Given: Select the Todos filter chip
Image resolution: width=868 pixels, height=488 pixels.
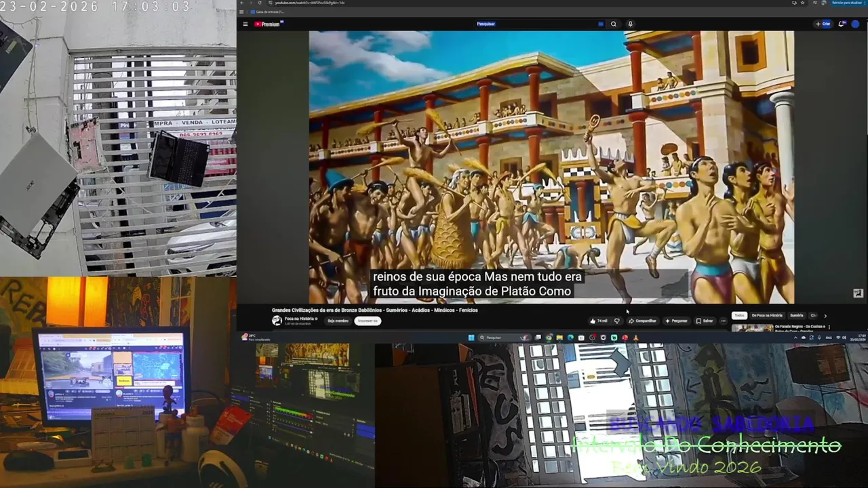Looking at the screenshot, I should tap(739, 315).
